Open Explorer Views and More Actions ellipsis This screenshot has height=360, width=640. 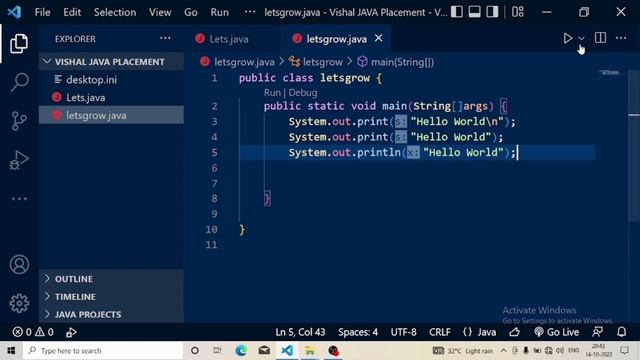(165, 38)
